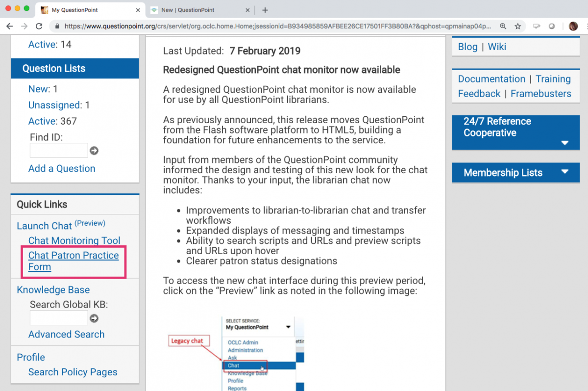
Task: Expand the Membership Lists panel
Action: [x=564, y=172]
